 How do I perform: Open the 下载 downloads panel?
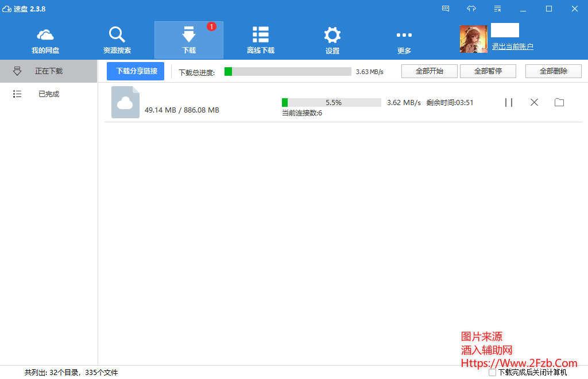[189, 38]
